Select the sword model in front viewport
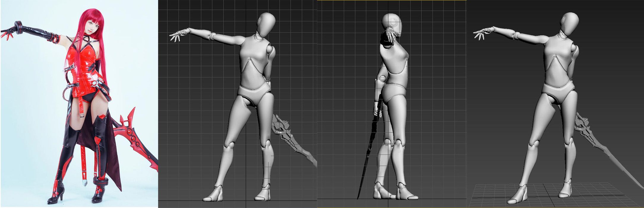The width and height of the screenshot is (644, 208). point(294,141)
